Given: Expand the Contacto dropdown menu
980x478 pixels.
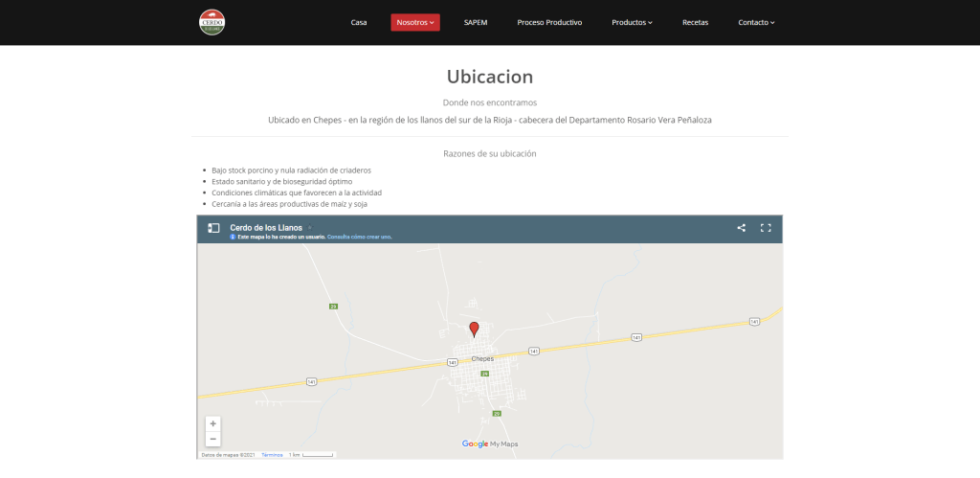Looking at the screenshot, I should (x=756, y=22).
